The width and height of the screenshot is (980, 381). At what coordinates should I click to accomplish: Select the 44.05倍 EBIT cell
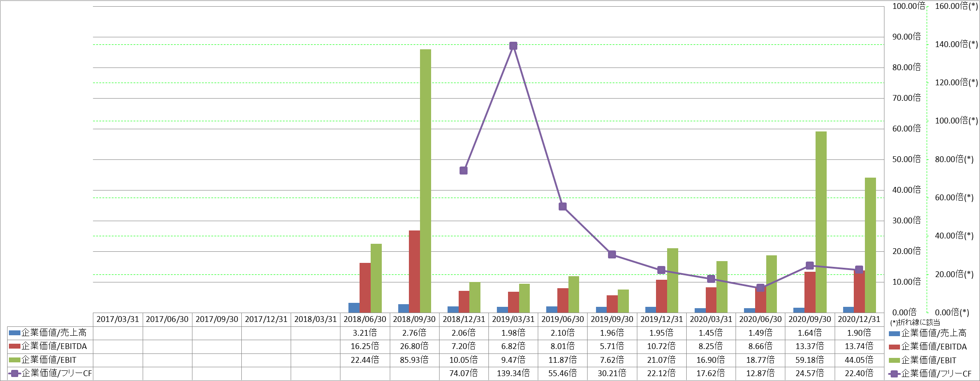pyautogui.click(x=859, y=360)
